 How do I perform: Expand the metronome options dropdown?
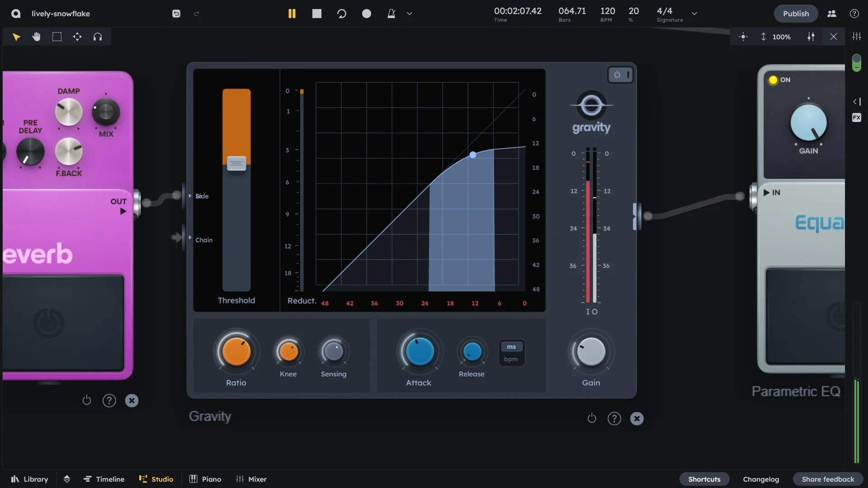410,14
